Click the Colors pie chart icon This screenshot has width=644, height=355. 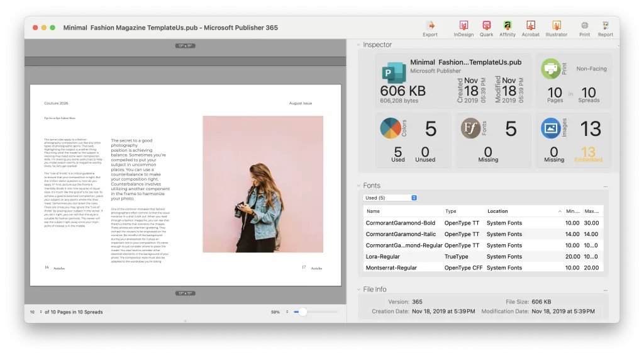(x=390, y=128)
